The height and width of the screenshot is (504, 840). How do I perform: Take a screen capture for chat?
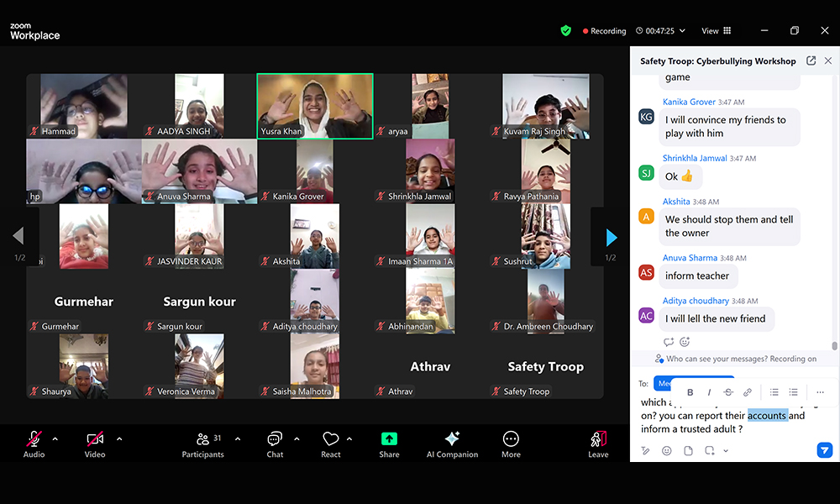(710, 451)
